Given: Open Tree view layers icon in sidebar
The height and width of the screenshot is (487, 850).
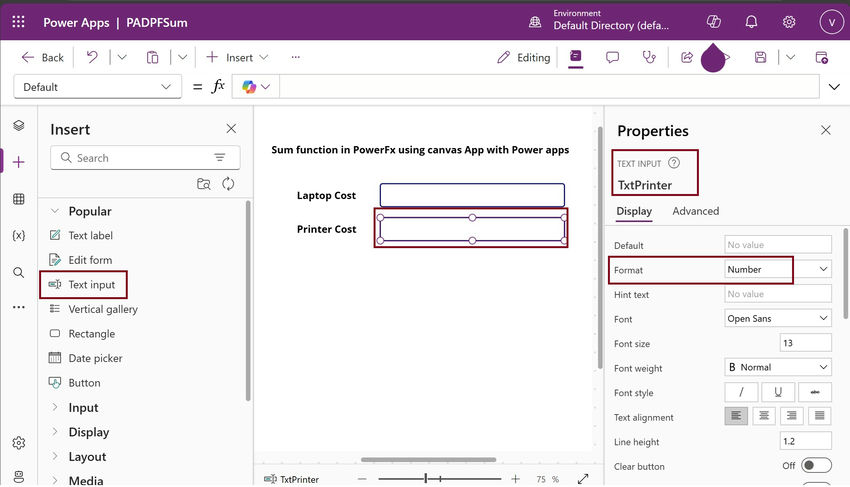Looking at the screenshot, I should point(18,125).
